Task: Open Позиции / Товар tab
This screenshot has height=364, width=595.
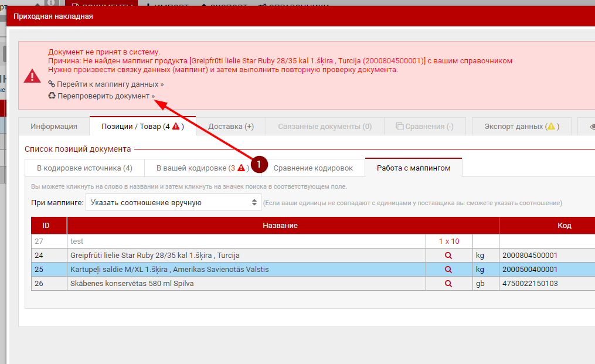Action: (x=142, y=127)
